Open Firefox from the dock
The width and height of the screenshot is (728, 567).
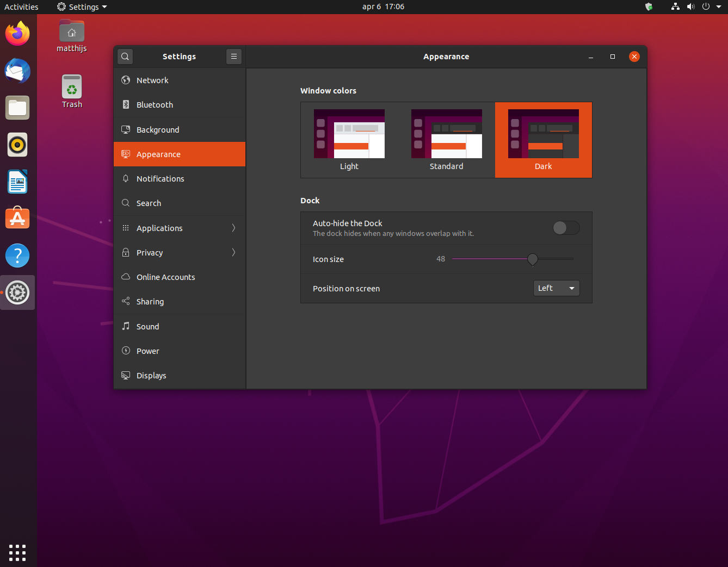click(x=17, y=34)
